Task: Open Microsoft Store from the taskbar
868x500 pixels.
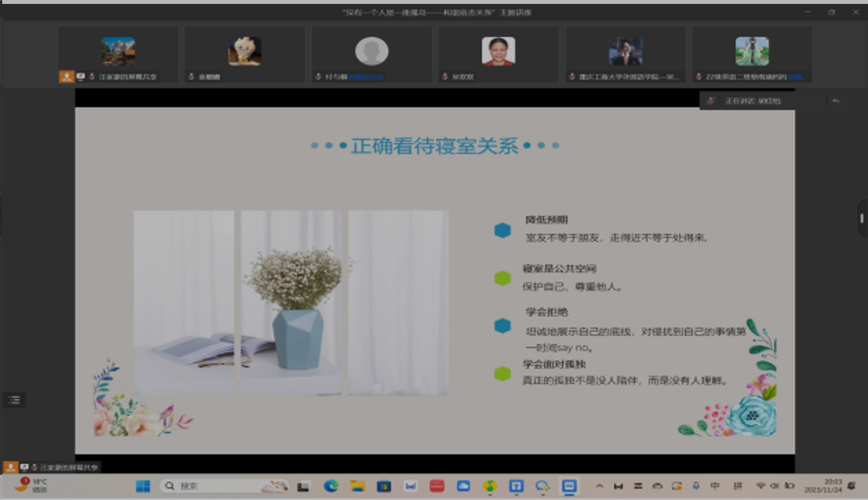Action: [x=383, y=486]
